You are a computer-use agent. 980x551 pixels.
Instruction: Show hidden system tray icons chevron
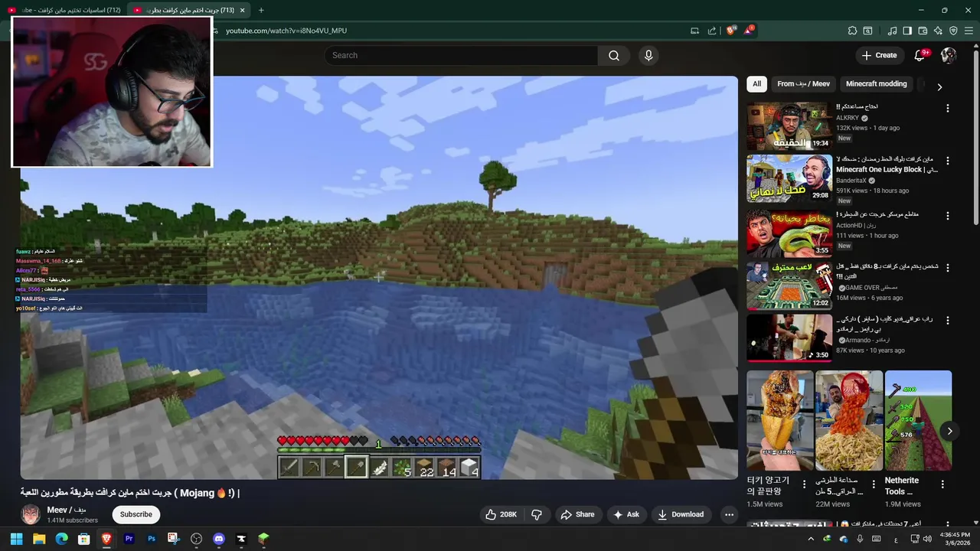point(812,539)
